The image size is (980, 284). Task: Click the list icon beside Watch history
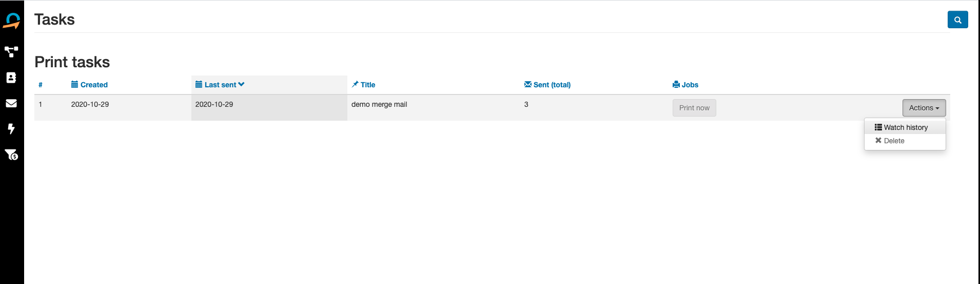click(x=878, y=127)
